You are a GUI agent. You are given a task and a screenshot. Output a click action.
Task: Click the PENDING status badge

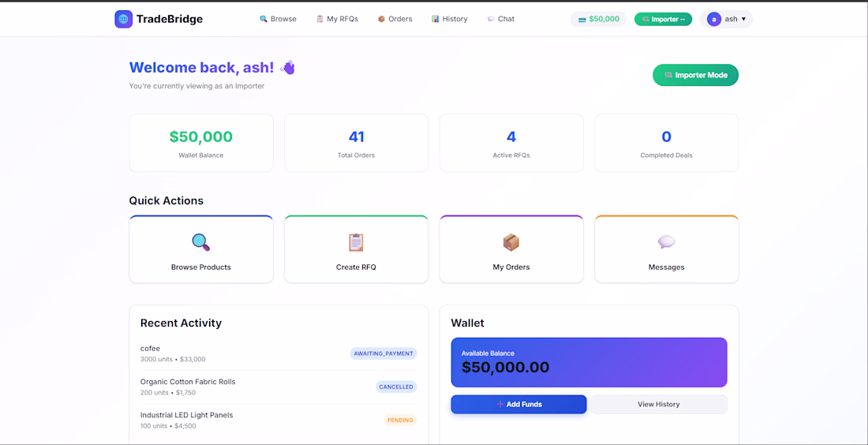pyautogui.click(x=400, y=420)
